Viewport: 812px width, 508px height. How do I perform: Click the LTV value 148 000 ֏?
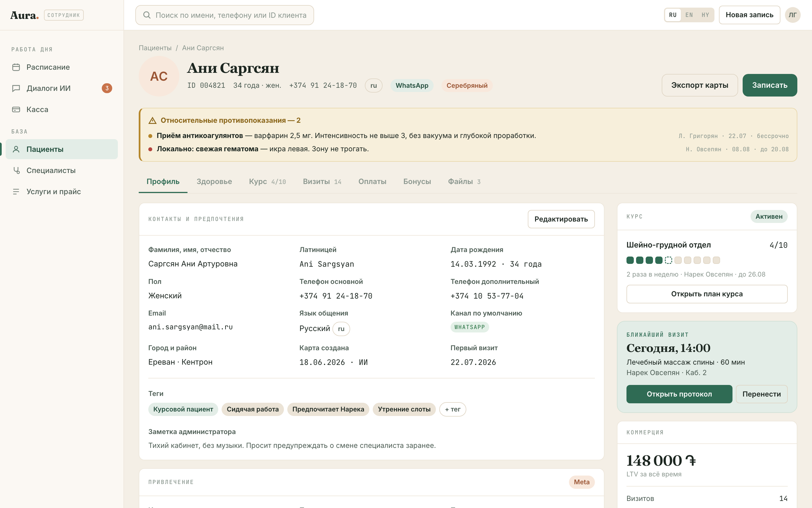pos(661,461)
